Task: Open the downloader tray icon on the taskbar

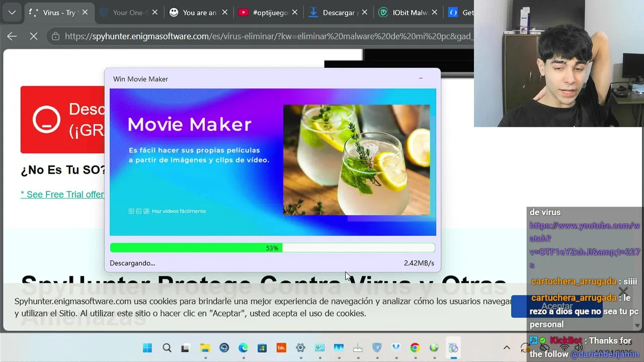Action: pyautogui.click(x=358, y=348)
